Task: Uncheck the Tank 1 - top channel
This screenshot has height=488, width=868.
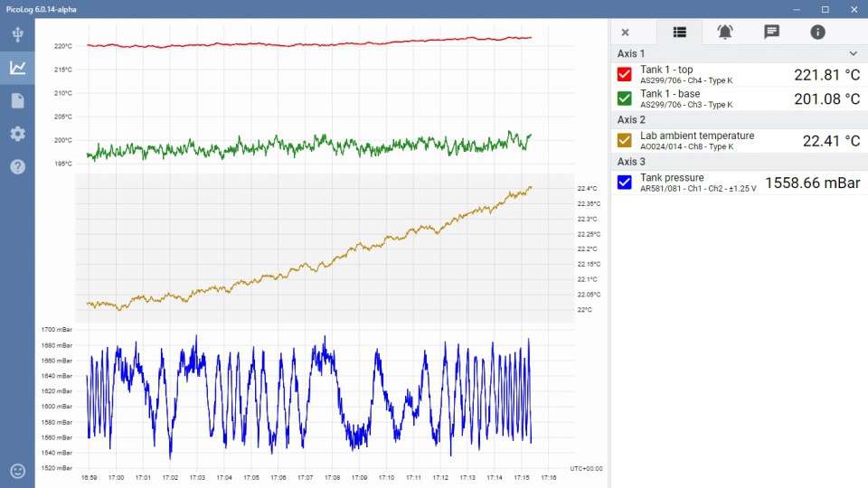Action: coord(624,75)
